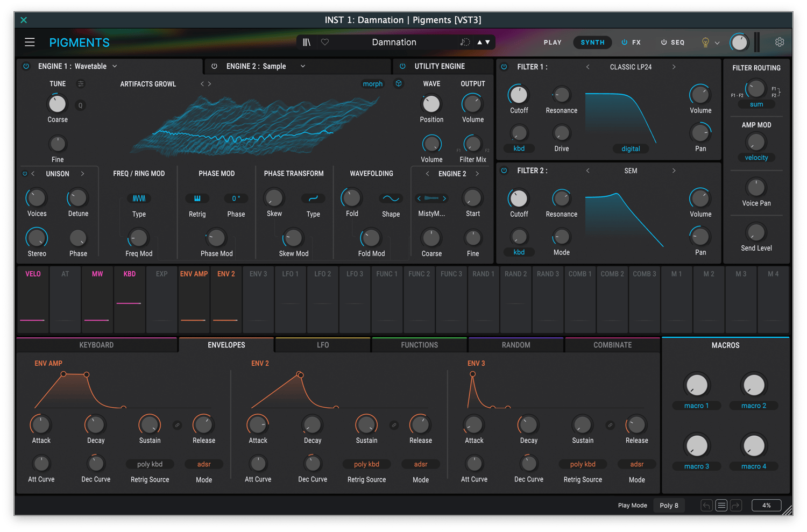Click the morph button above wavetable
The height and width of the screenshot is (532, 807).
[372, 84]
